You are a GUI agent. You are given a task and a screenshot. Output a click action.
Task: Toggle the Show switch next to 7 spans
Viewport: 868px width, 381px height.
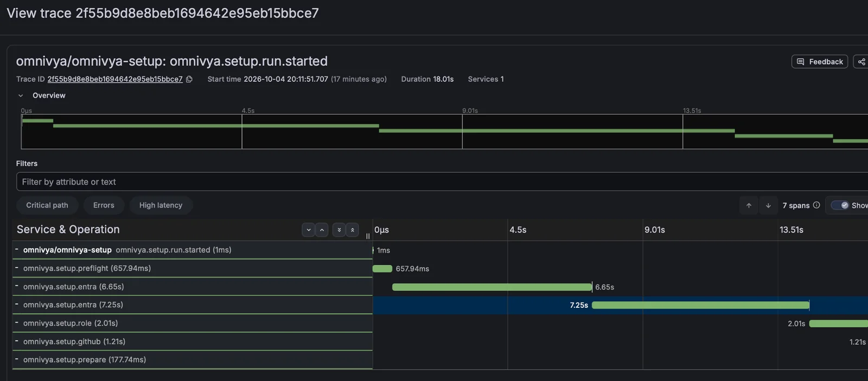840,205
